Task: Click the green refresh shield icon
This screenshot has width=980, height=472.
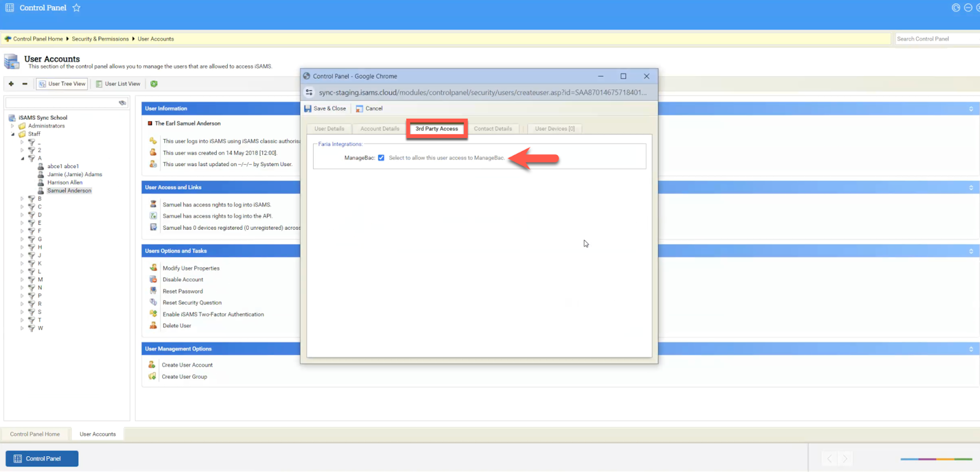Action: pyautogui.click(x=154, y=84)
